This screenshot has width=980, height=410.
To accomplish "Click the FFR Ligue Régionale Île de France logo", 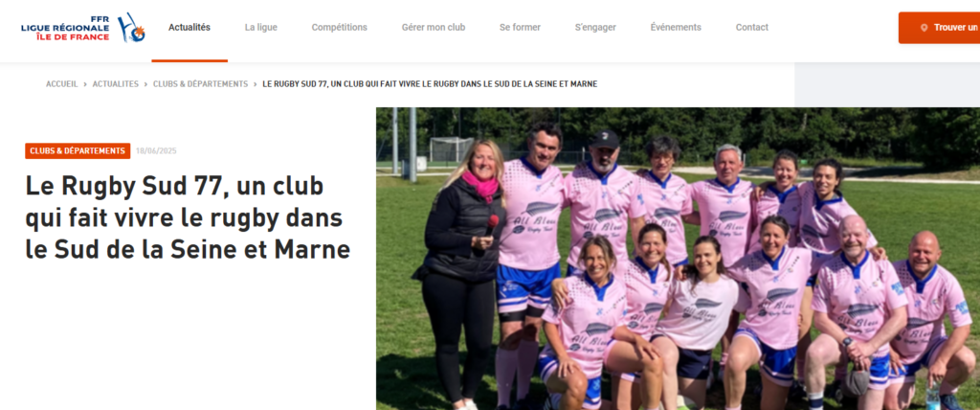I will point(83,28).
